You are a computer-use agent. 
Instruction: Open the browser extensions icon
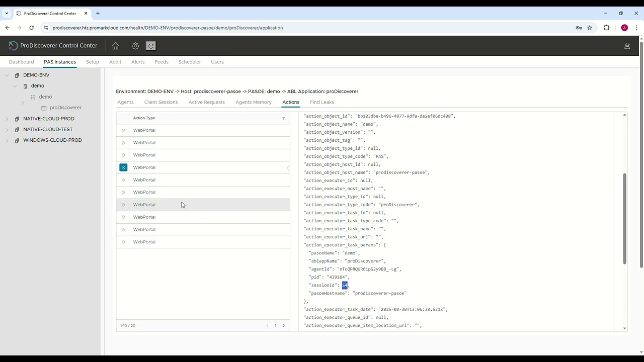pyautogui.click(x=606, y=28)
